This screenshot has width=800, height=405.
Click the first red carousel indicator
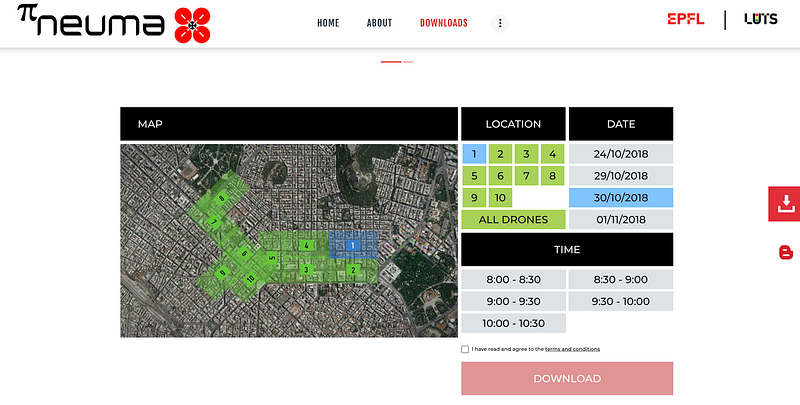coord(391,62)
